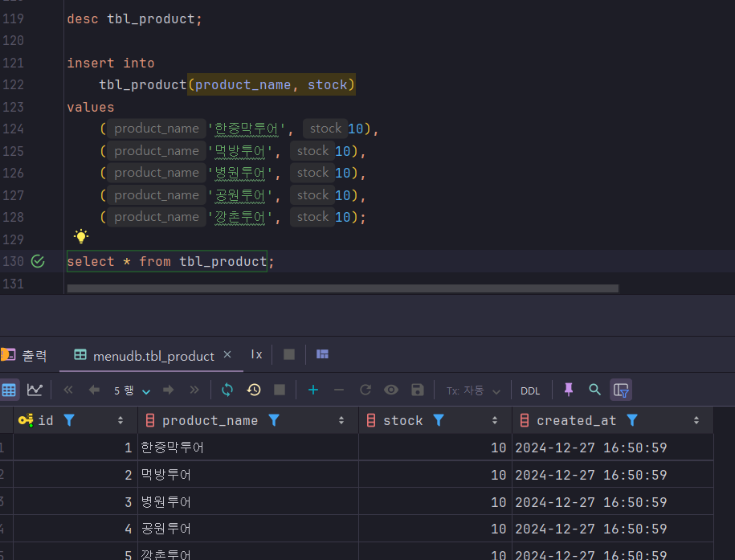Pin the result tab
735x560 pixels.
pyautogui.click(x=569, y=390)
